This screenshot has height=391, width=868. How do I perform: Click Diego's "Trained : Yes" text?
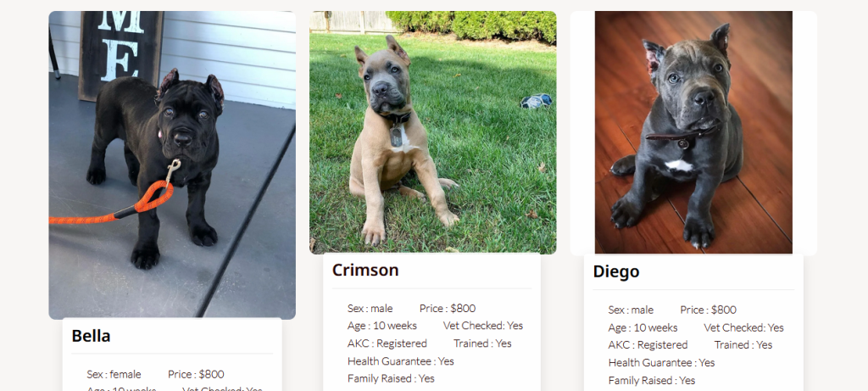(743, 345)
